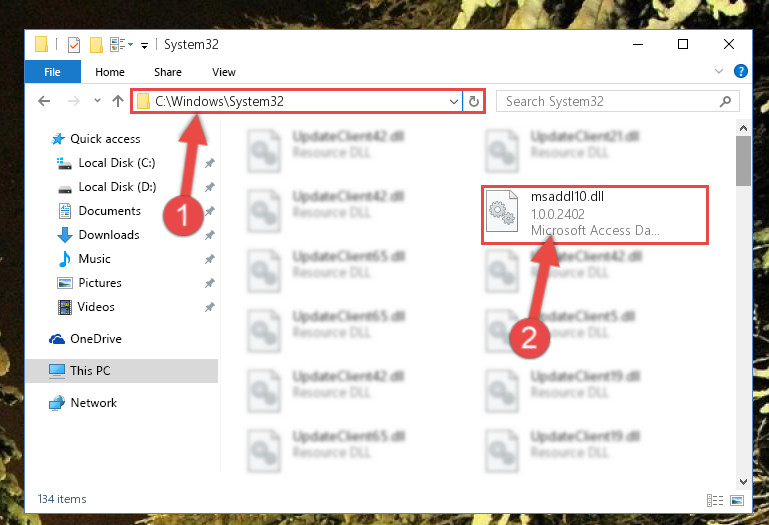The height and width of the screenshot is (525, 769).
Task: Expand the address bar history dropdown
Action: click(454, 102)
